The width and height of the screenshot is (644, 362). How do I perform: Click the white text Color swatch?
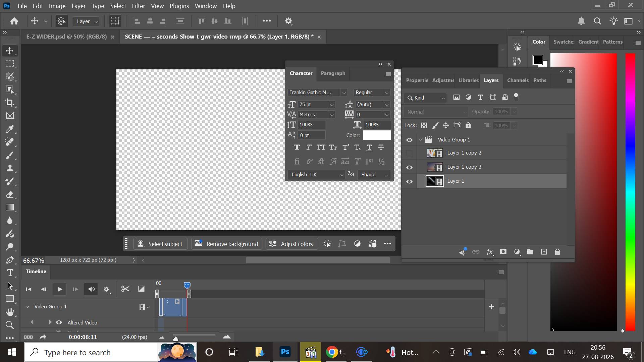(x=377, y=135)
